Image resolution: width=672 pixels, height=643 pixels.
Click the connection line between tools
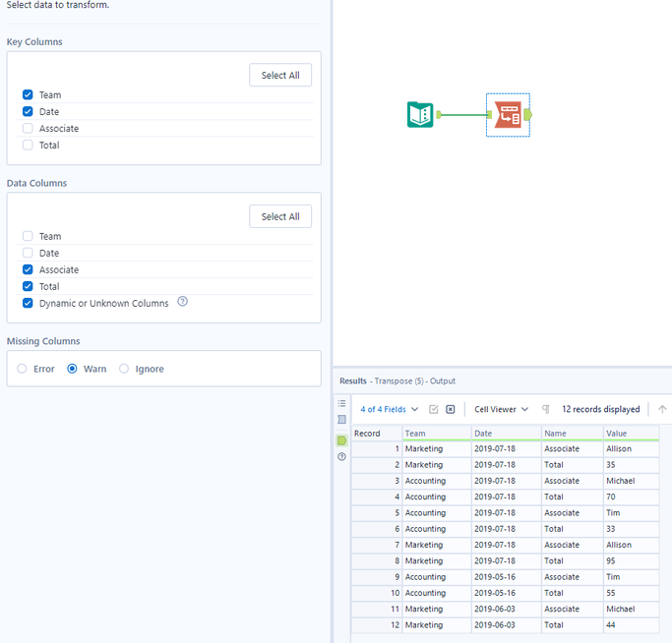tap(464, 114)
